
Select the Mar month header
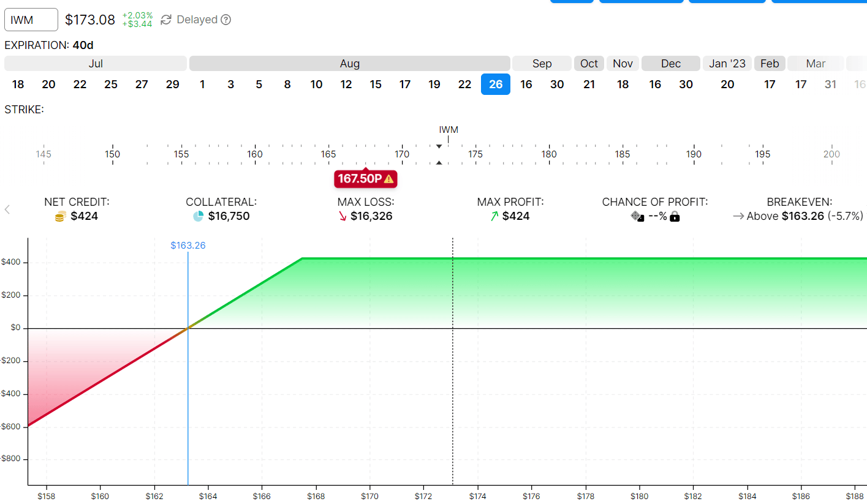click(816, 64)
